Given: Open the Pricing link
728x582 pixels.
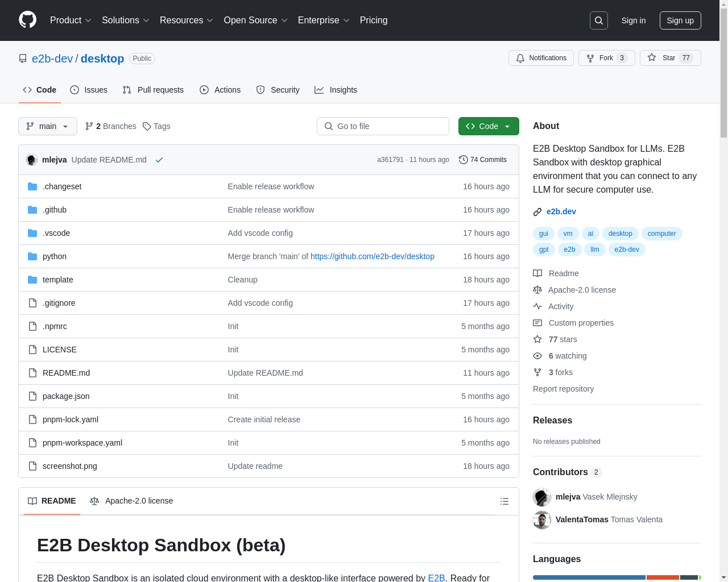Looking at the screenshot, I should 374,20.
